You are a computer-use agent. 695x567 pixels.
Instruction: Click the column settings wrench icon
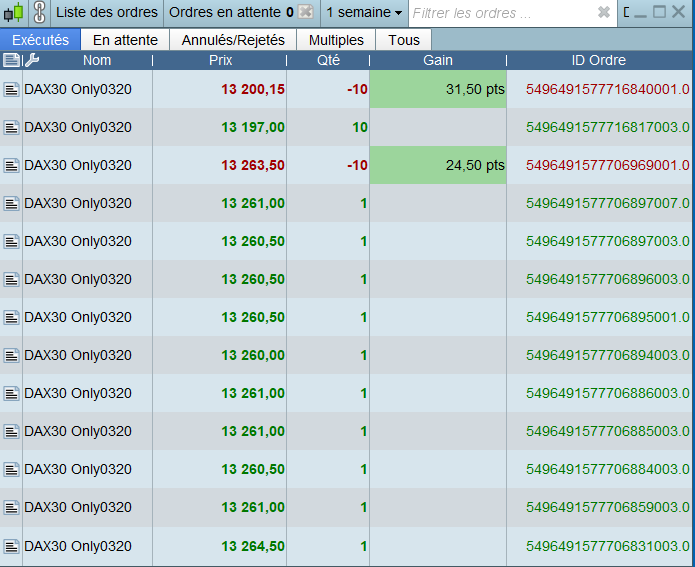(x=32, y=60)
